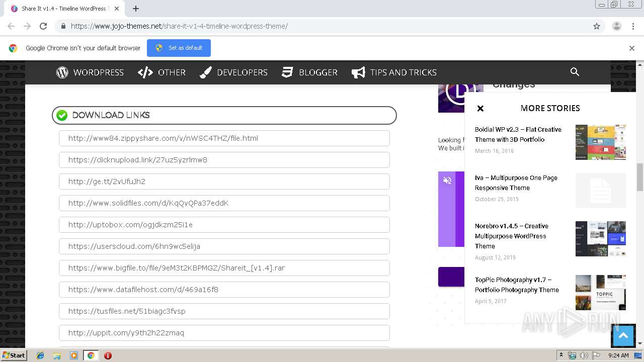Image resolution: width=644 pixels, height=362 pixels.
Task: Click the Norebro thumbnail image
Action: tap(601, 239)
